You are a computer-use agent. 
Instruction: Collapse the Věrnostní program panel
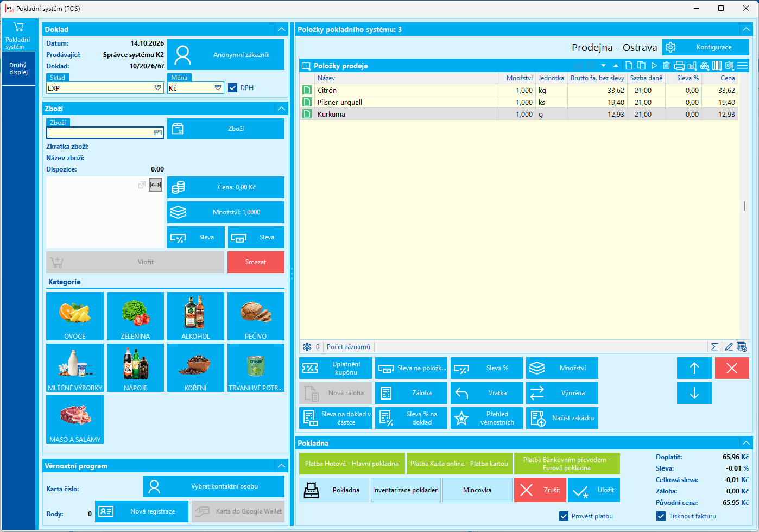coord(281,466)
